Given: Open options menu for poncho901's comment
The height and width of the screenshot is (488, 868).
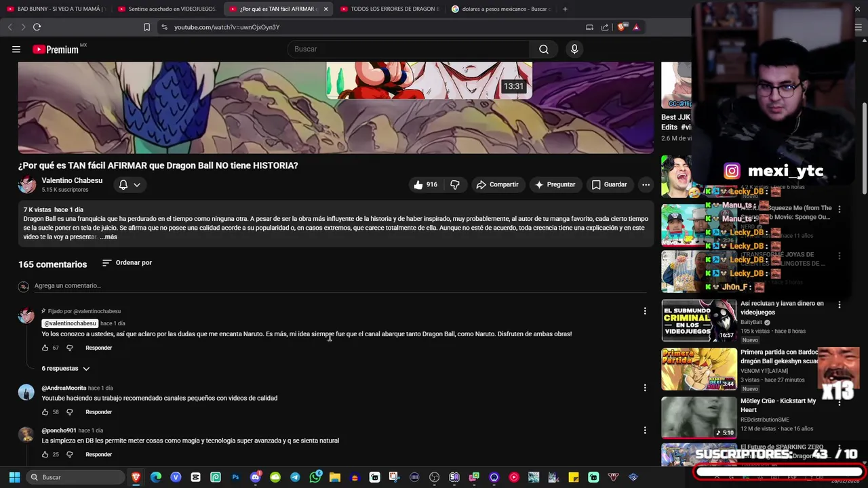Looking at the screenshot, I should [x=645, y=430].
